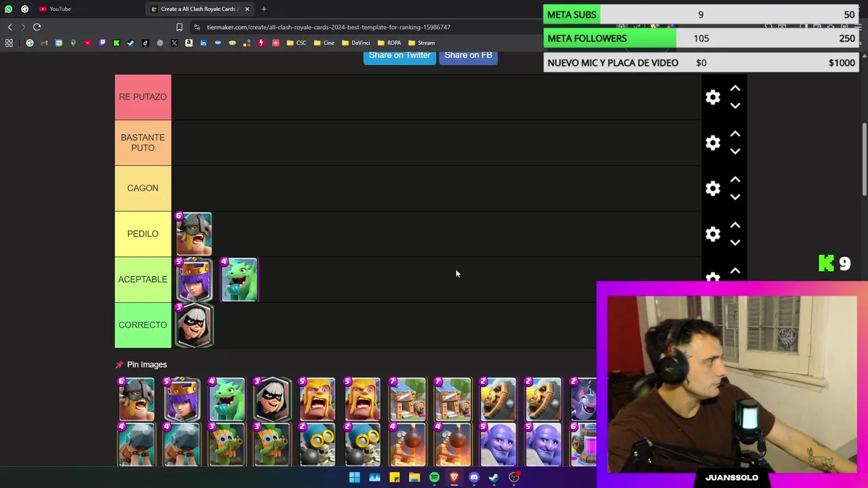Pick Baby Dragon card in image pool
Viewport: 868px width, 488px height.
pos(226,400)
